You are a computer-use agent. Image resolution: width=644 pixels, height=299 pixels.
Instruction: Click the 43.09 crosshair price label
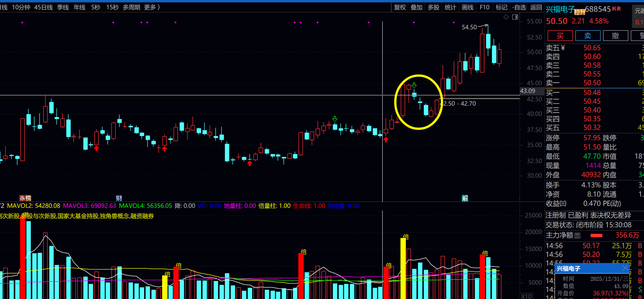point(528,91)
